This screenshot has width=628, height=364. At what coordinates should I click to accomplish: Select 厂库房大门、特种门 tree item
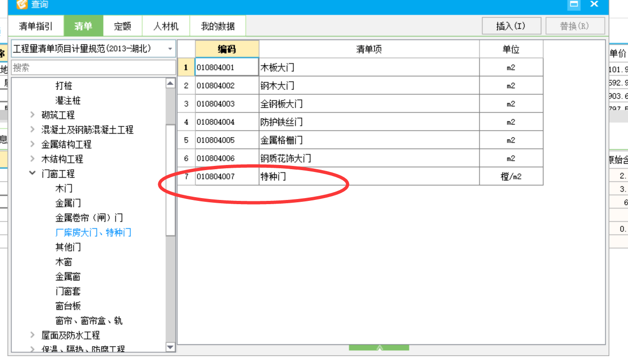tap(93, 233)
